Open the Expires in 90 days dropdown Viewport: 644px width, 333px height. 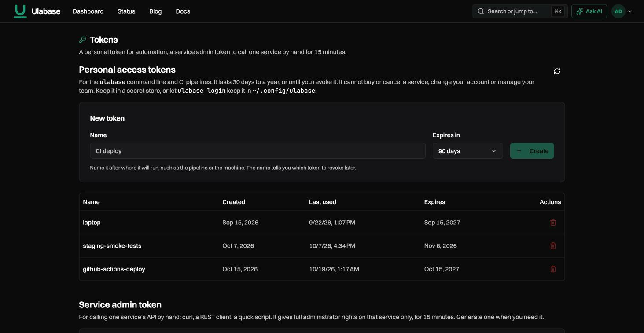click(x=467, y=151)
